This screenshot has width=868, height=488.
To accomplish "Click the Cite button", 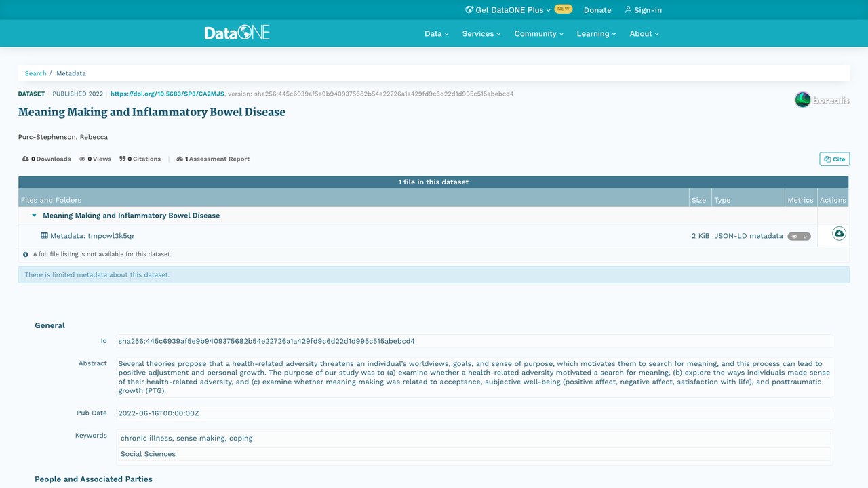I will (x=834, y=159).
